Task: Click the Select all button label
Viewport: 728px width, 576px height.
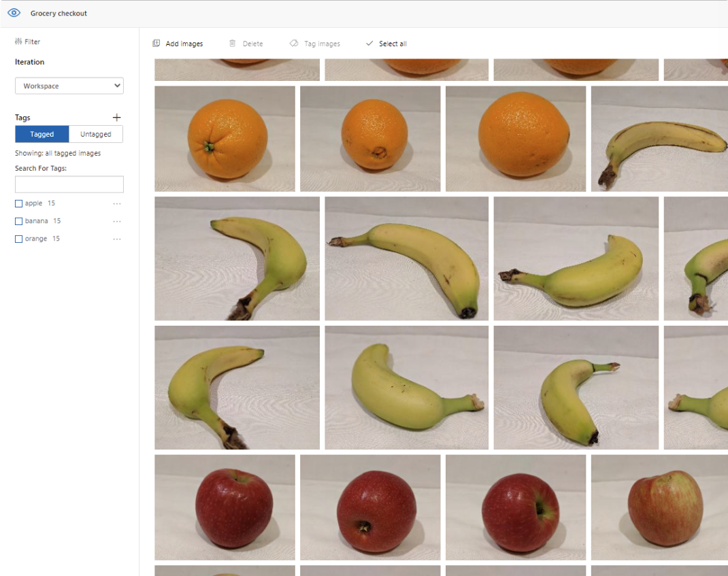Action: click(393, 44)
